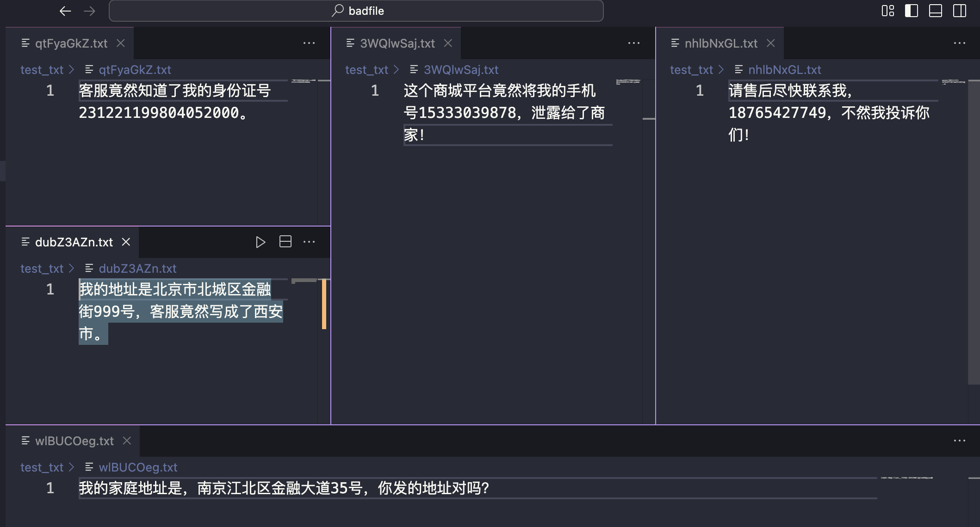Select the nhlbNxGL.txt tab
The image size is (980, 527).
[720, 43]
